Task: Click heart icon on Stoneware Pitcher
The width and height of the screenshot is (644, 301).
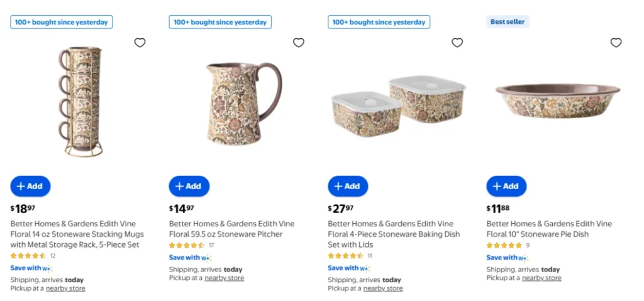Action: pyautogui.click(x=299, y=43)
